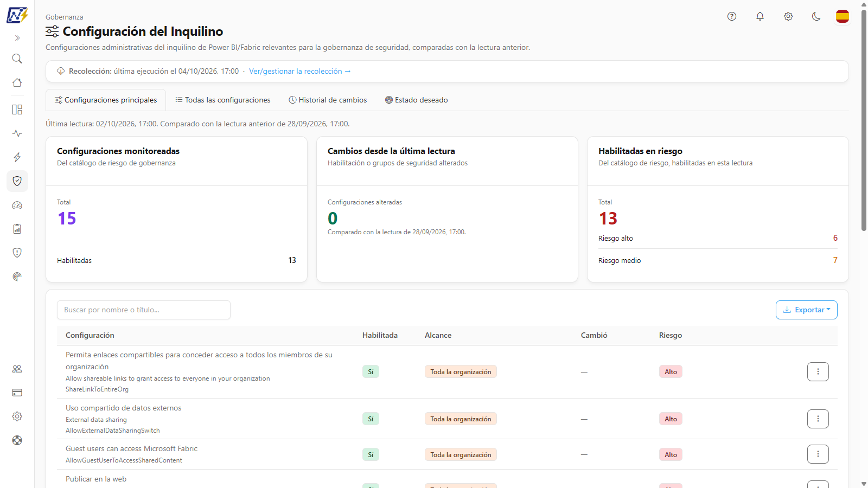The image size is (868, 488).
Task: Go to home via sidebar house icon
Action: pyautogui.click(x=17, y=82)
